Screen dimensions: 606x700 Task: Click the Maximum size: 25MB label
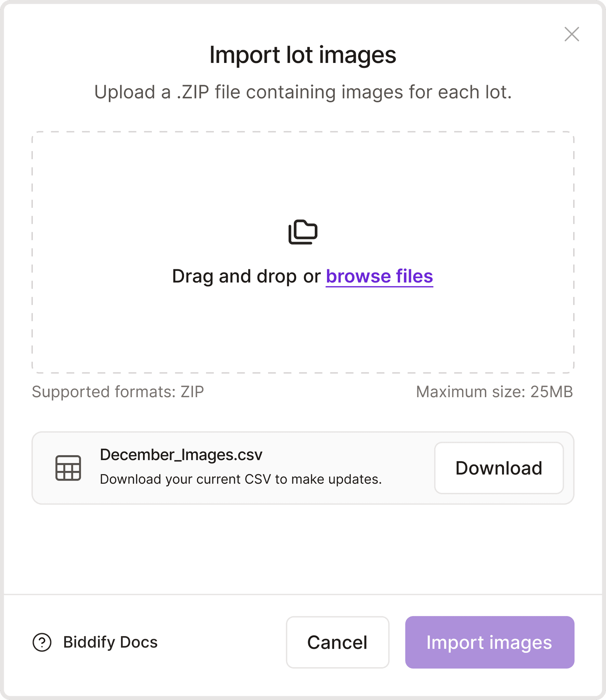(495, 392)
